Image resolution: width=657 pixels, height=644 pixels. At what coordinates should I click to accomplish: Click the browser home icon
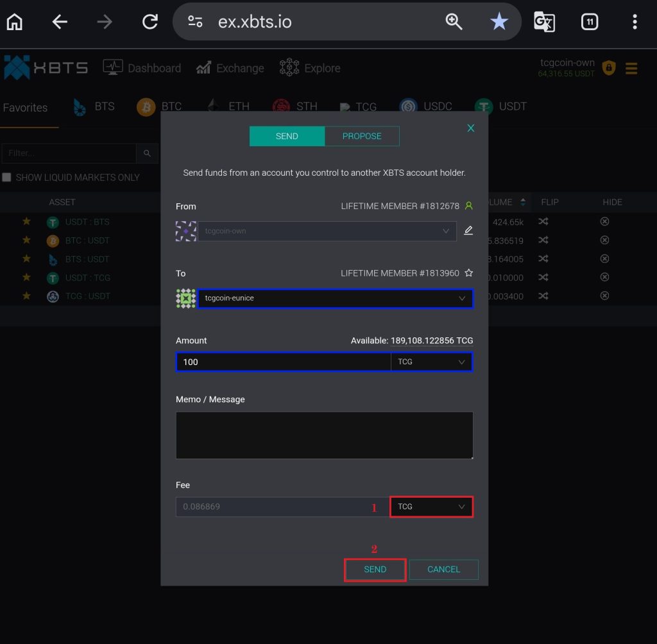click(14, 22)
